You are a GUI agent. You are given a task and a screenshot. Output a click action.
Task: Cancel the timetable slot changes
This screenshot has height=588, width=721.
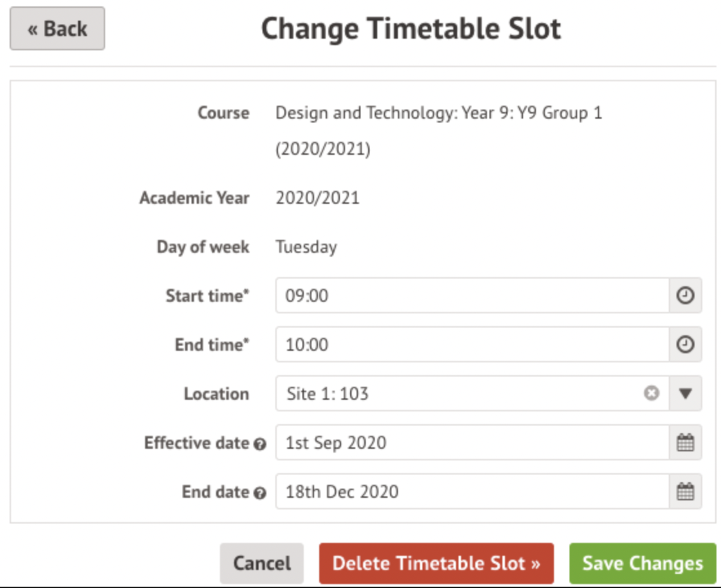pos(262,563)
